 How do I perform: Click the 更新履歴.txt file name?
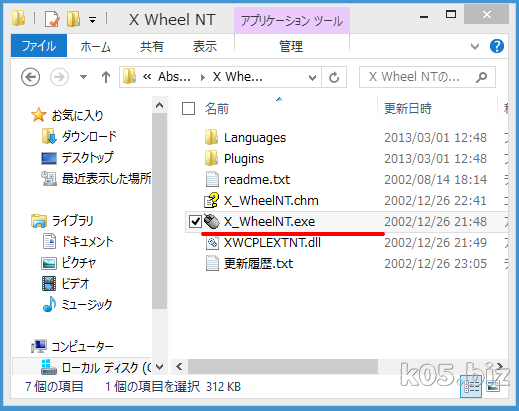(x=258, y=264)
